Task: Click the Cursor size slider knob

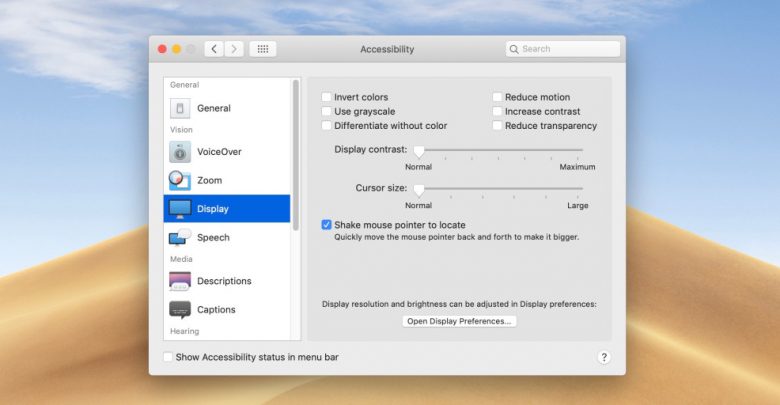Action: point(419,190)
